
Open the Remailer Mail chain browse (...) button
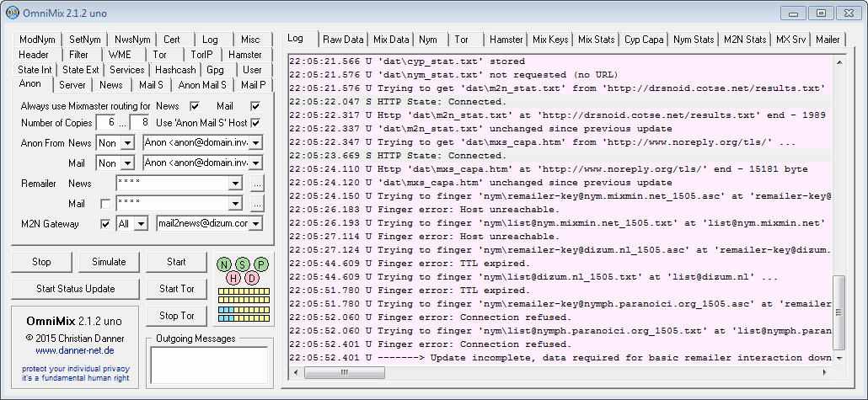click(257, 204)
